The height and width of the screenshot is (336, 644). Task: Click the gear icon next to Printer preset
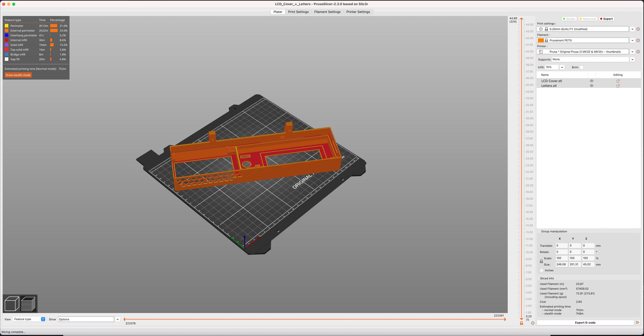[x=638, y=52]
